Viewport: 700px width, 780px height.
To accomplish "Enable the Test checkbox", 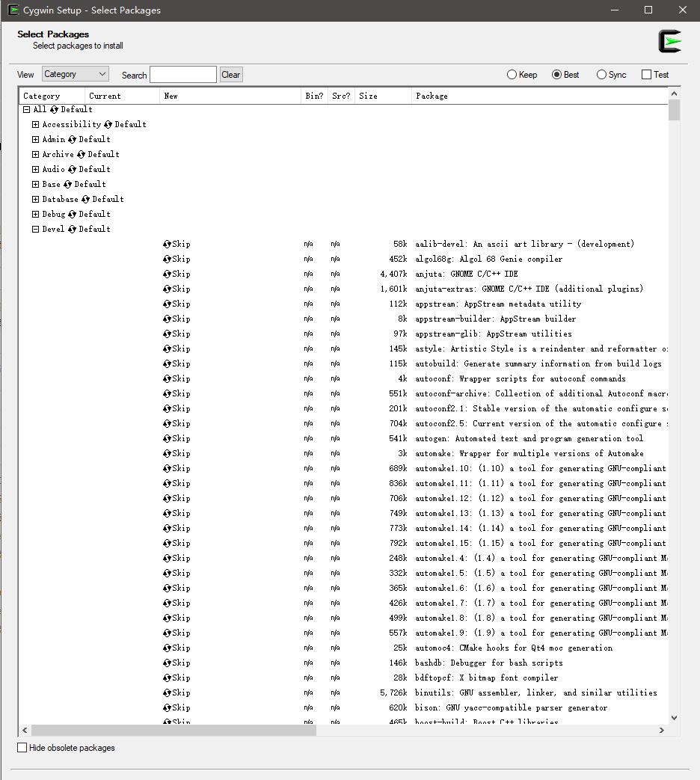I will tap(646, 75).
